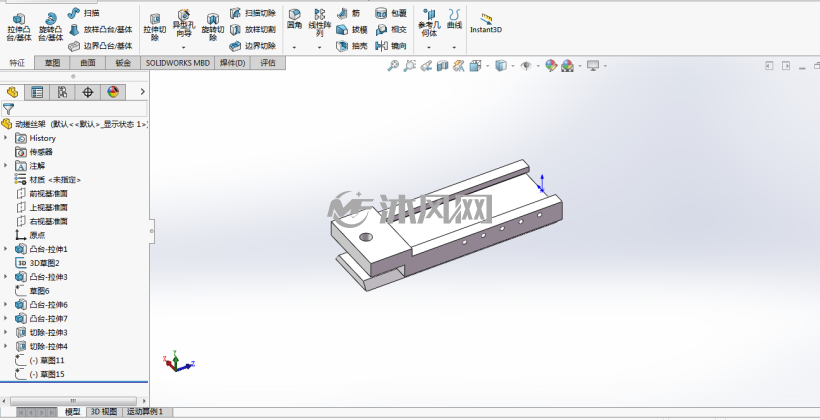Viewport: 820px width, 420px height.
Task: Click the zoom to area icon
Action: coord(409,66)
